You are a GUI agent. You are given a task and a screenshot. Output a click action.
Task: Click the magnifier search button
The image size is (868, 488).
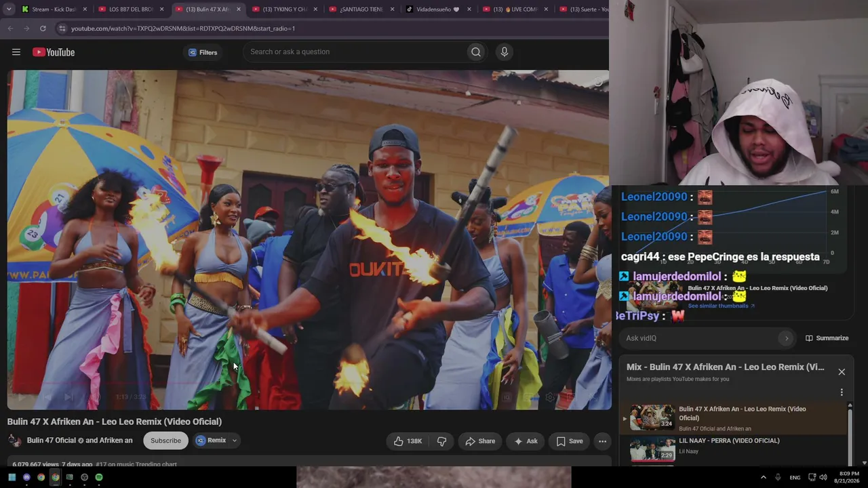[476, 52]
